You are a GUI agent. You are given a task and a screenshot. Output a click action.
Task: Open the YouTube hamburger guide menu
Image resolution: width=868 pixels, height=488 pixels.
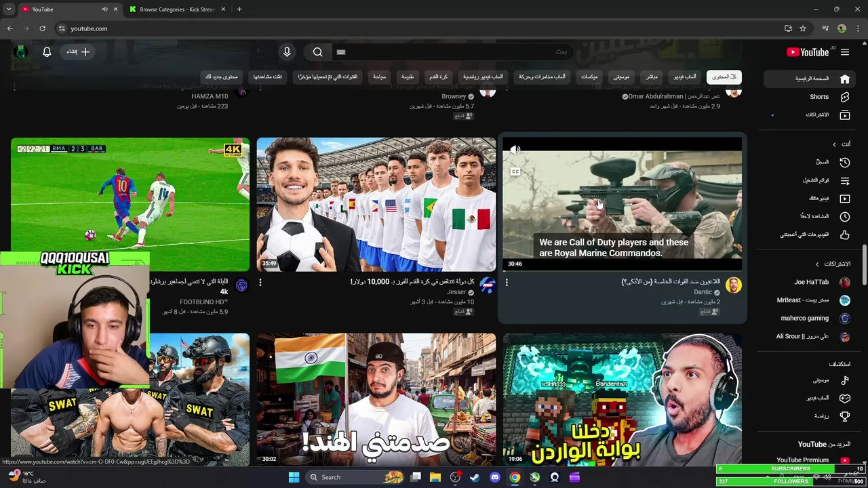tap(845, 52)
